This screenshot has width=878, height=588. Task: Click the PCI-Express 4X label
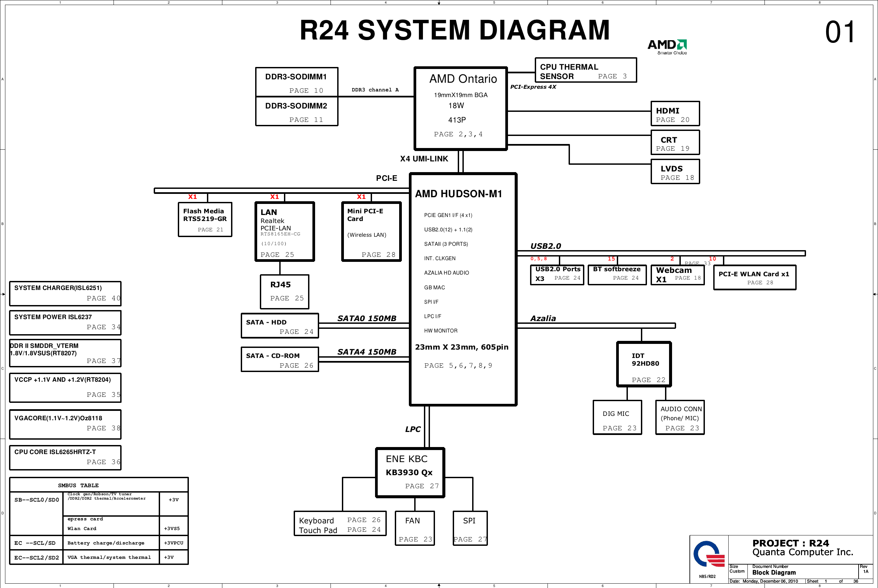(533, 87)
